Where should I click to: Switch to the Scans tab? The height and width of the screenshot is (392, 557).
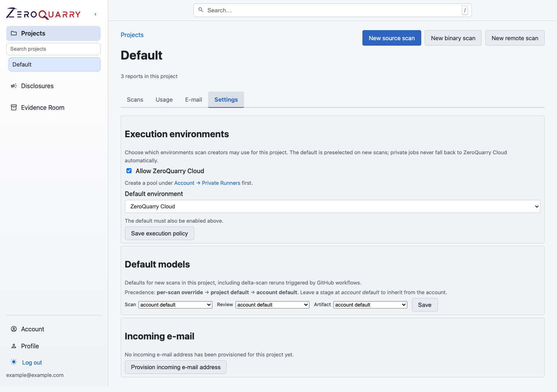coord(135,100)
